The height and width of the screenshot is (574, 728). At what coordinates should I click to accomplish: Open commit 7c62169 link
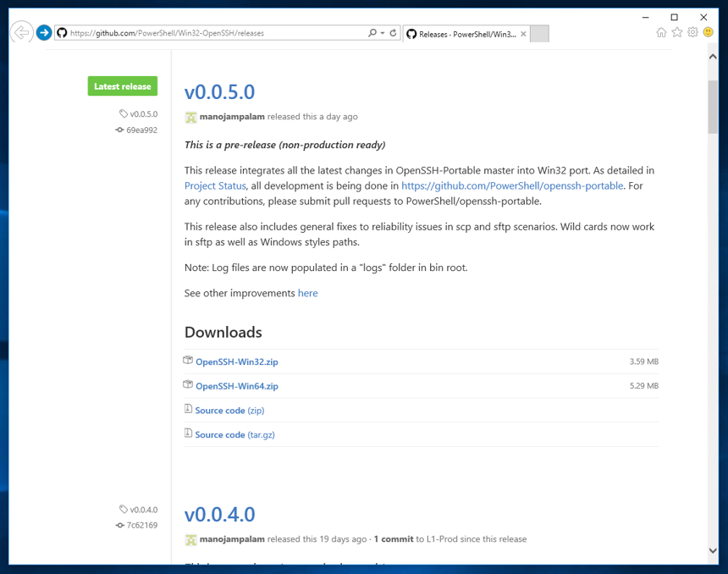click(141, 525)
